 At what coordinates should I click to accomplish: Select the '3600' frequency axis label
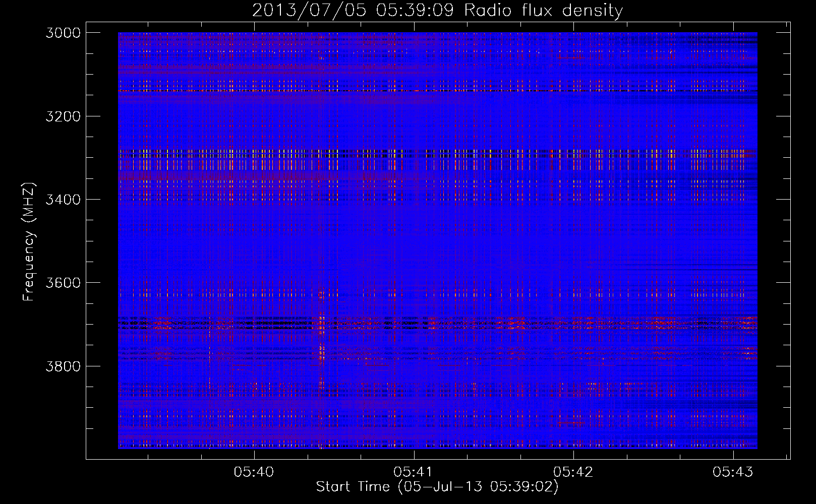63,283
